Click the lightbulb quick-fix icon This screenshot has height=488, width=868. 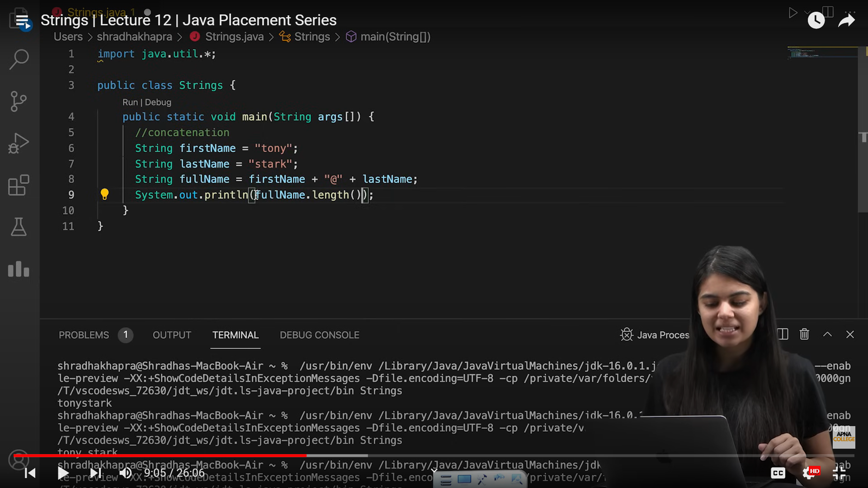[x=104, y=194]
